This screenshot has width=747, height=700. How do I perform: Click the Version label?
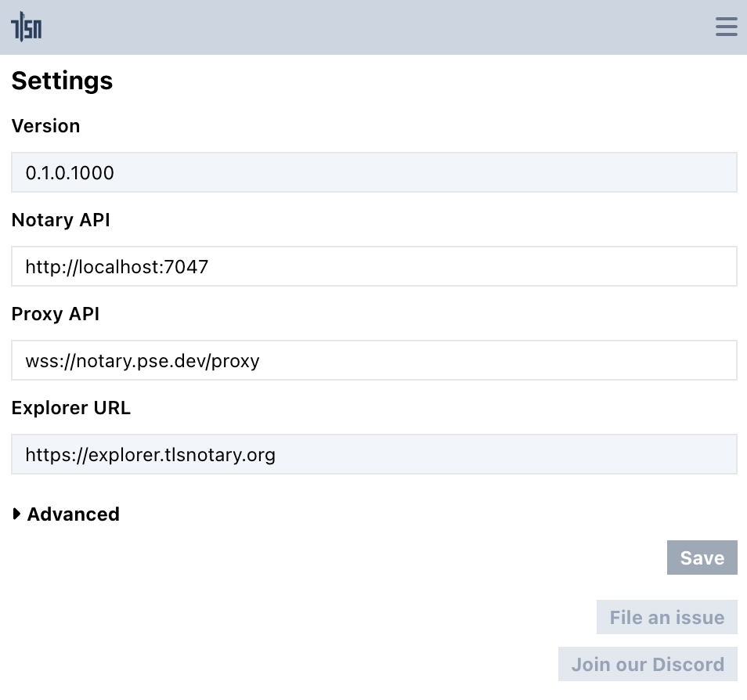tap(45, 126)
